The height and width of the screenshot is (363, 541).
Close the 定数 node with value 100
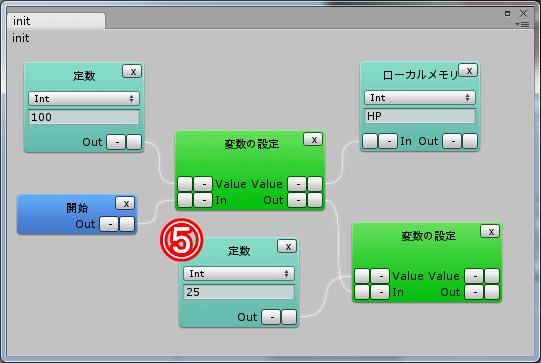[x=132, y=72]
